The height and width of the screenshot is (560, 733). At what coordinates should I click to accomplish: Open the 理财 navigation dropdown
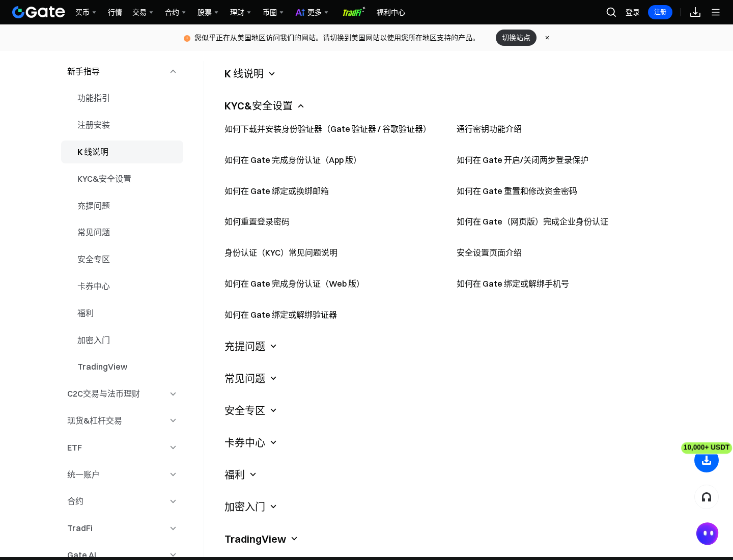240,12
